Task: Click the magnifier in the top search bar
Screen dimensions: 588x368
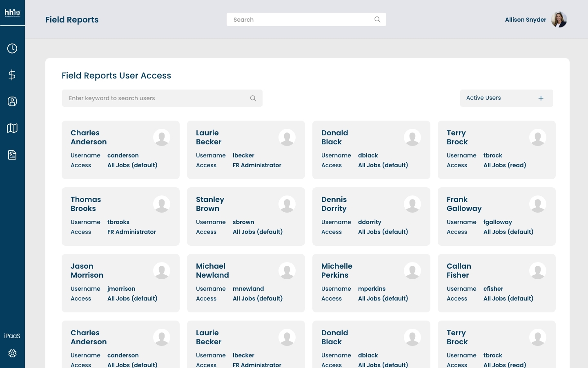Action: click(377, 19)
